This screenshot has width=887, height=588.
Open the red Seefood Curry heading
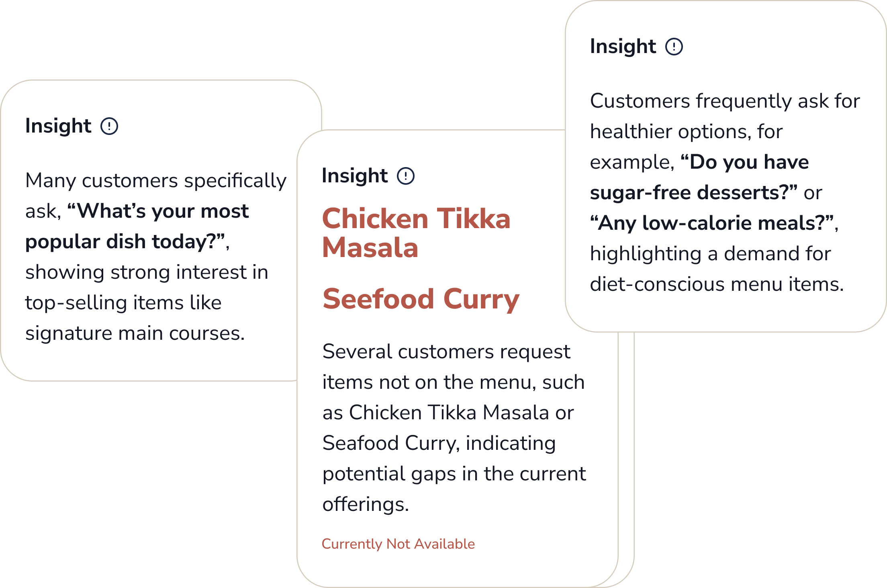[421, 299]
